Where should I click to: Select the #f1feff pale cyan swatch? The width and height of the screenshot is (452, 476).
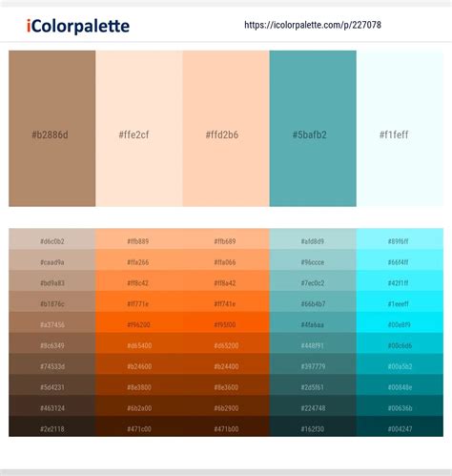coord(400,129)
